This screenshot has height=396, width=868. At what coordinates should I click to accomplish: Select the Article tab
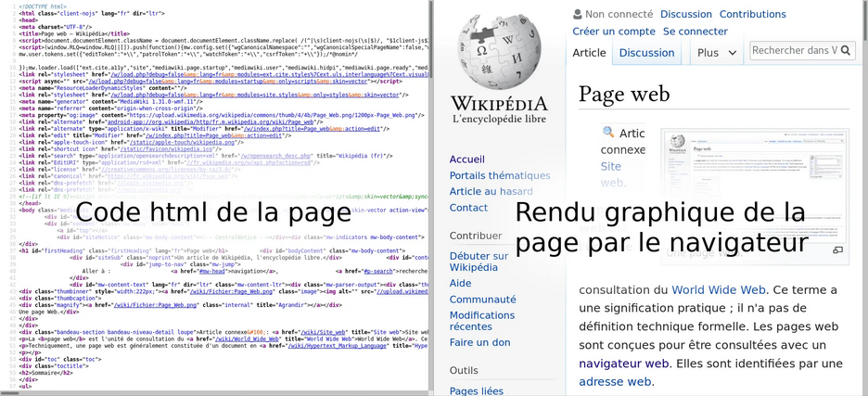coord(589,53)
